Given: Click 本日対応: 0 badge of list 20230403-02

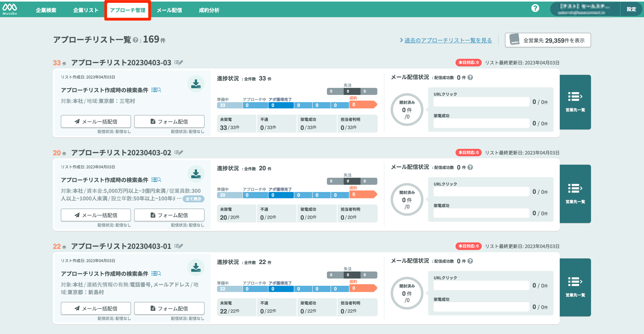Looking at the screenshot, I should click(x=468, y=152).
